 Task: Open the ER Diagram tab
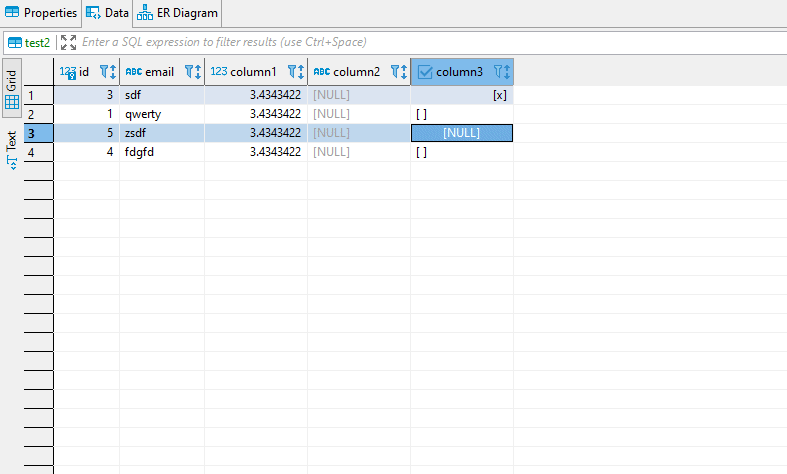(x=178, y=13)
